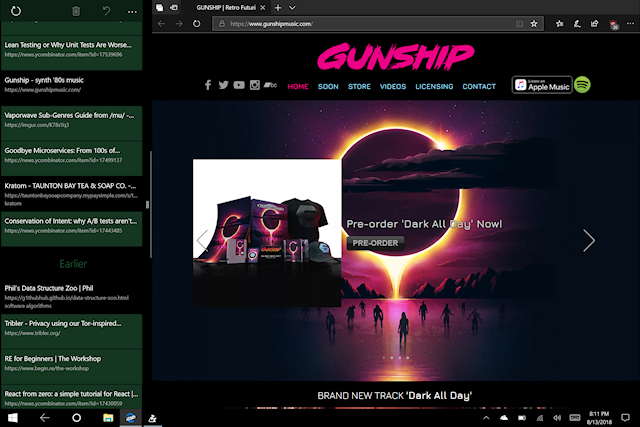Open GUNSHIP Bandcamp icon
The width and height of the screenshot is (640, 427).
tap(270, 85)
